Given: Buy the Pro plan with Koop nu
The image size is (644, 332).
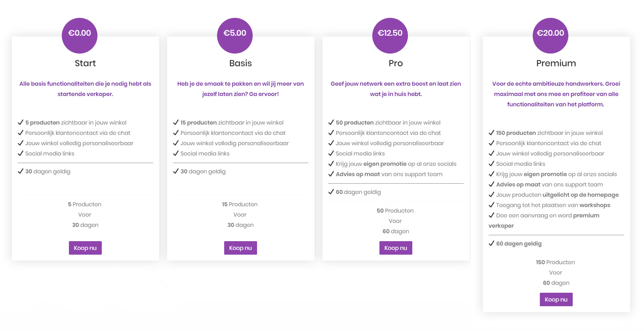Looking at the screenshot, I should (x=396, y=248).
